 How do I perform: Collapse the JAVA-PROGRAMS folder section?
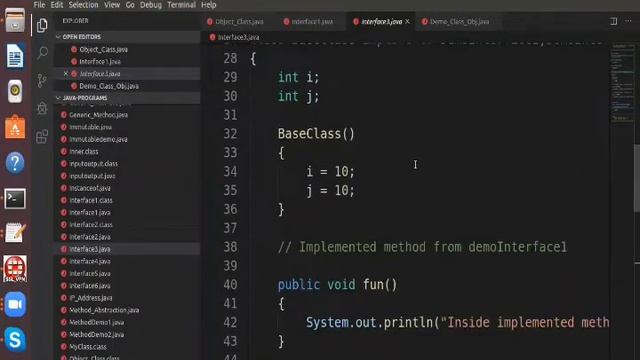[x=128, y=98]
